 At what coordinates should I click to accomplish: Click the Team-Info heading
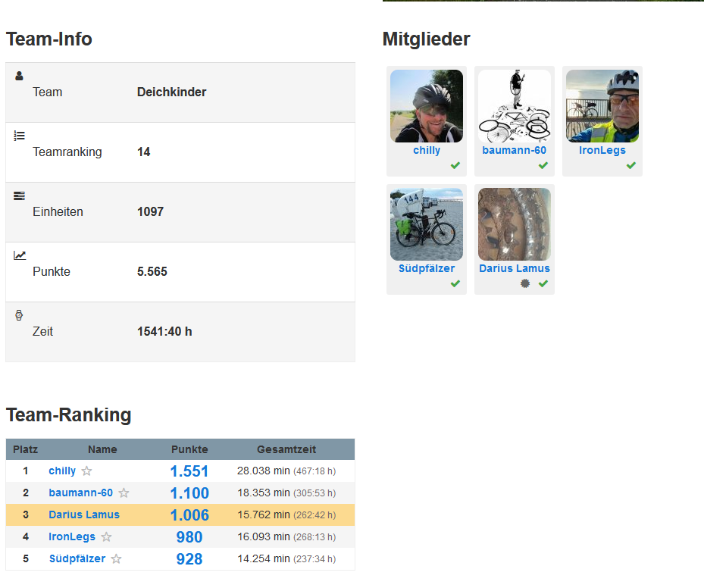point(49,39)
